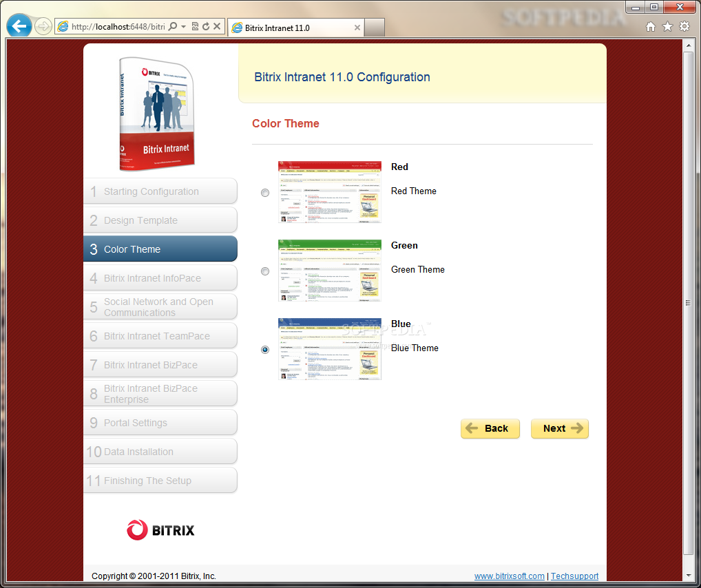Open browser Home icon

[651, 27]
